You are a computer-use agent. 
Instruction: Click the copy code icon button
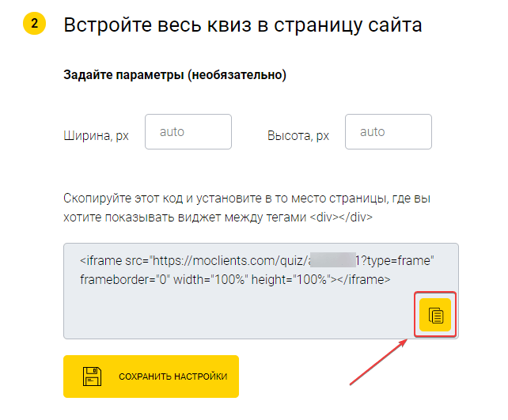click(435, 314)
